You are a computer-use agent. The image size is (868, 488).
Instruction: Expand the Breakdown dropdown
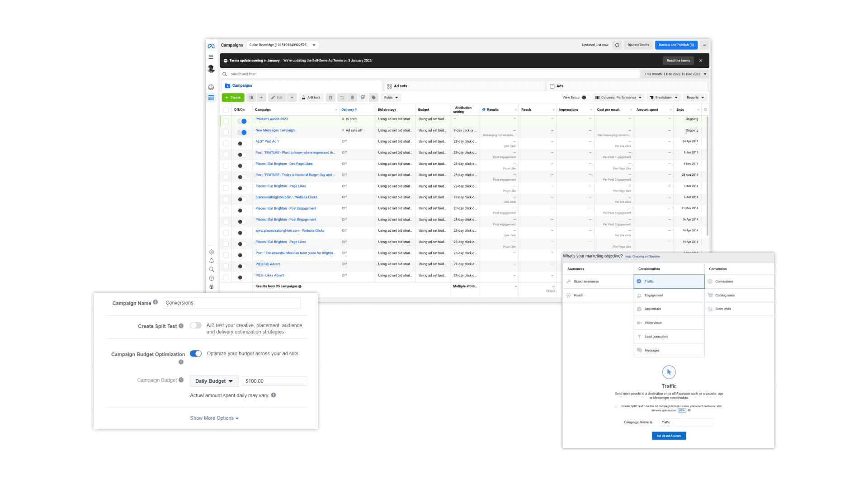pos(664,97)
